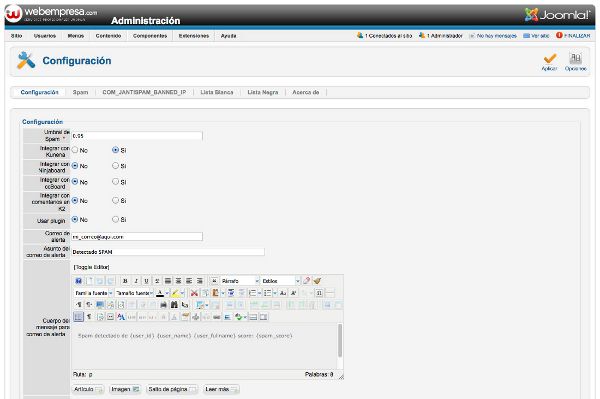The height and width of the screenshot is (399, 600).
Task: Open the Opciones toolbar icon
Action: click(x=575, y=59)
